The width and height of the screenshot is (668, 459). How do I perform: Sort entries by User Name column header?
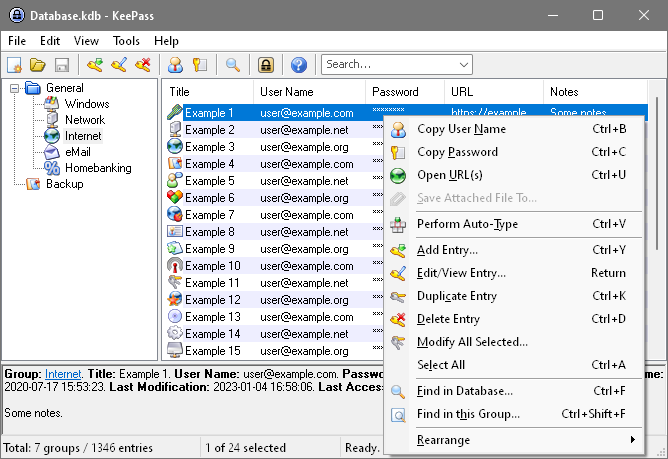(286, 91)
